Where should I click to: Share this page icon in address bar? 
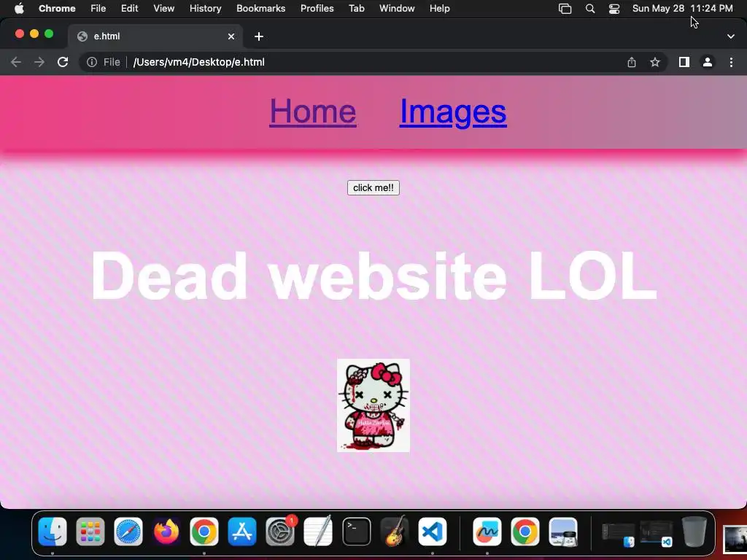(x=632, y=62)
